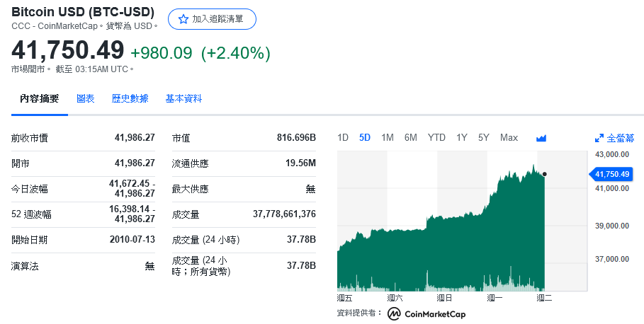The image size is (644, 324).
Task: Select the 1D chart range
Action: [x=343, y=137]
